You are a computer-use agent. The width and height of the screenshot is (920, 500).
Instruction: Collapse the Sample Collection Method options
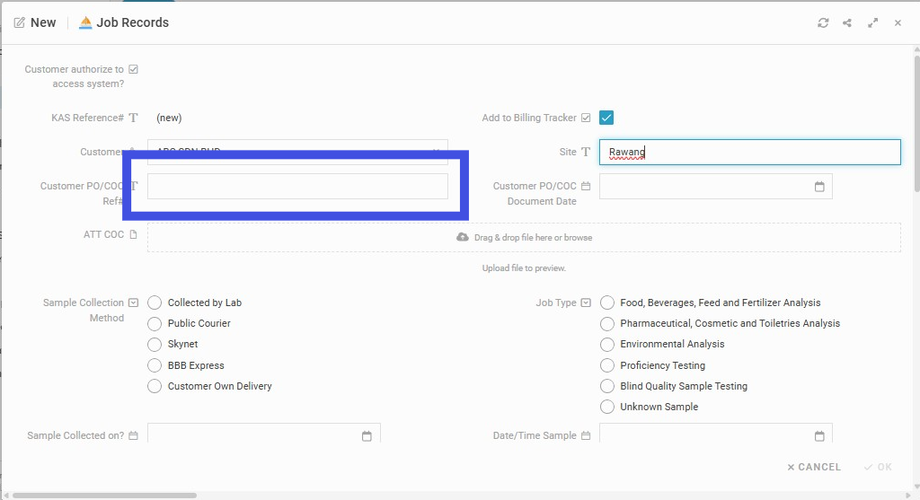pos(133,303)
